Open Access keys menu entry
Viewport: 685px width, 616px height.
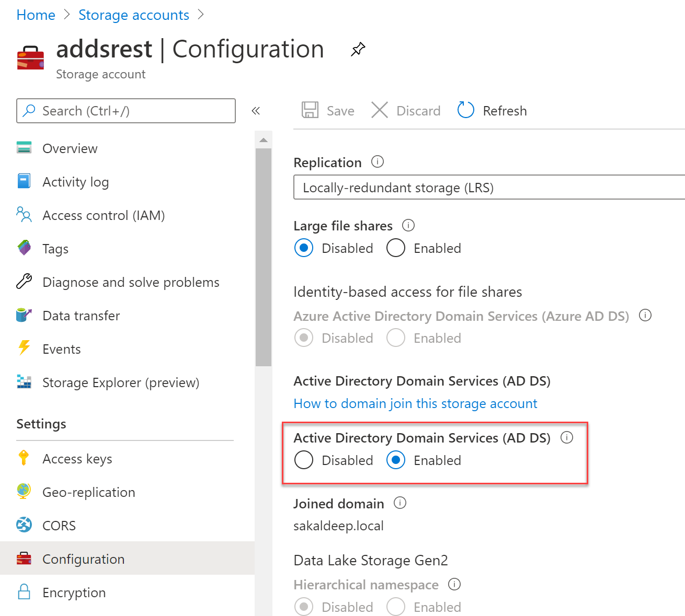127,459
